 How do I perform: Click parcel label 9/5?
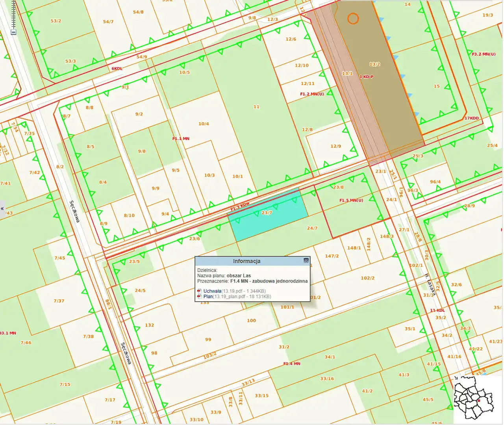coord(176,170)
